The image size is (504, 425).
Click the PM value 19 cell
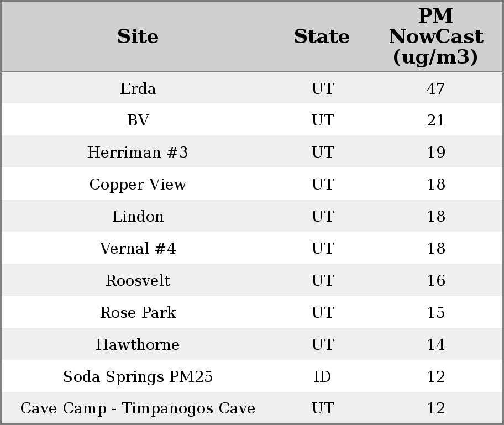[435, 153]
